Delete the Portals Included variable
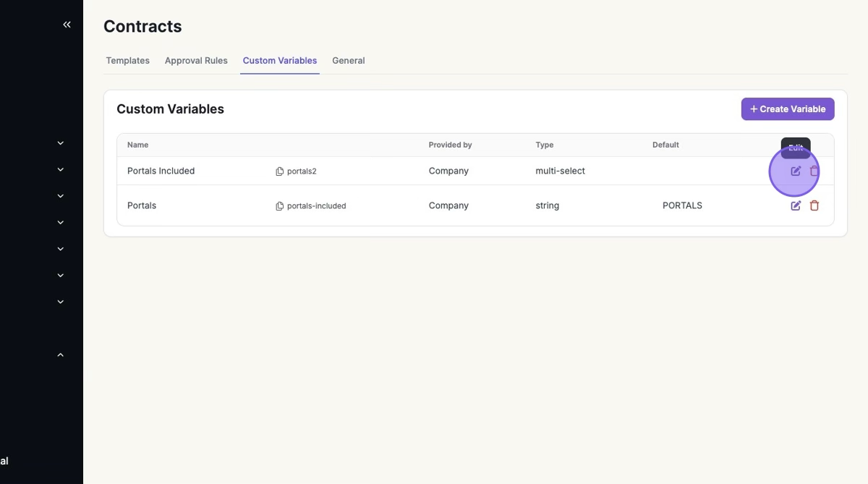 click(x=814, y=171)
